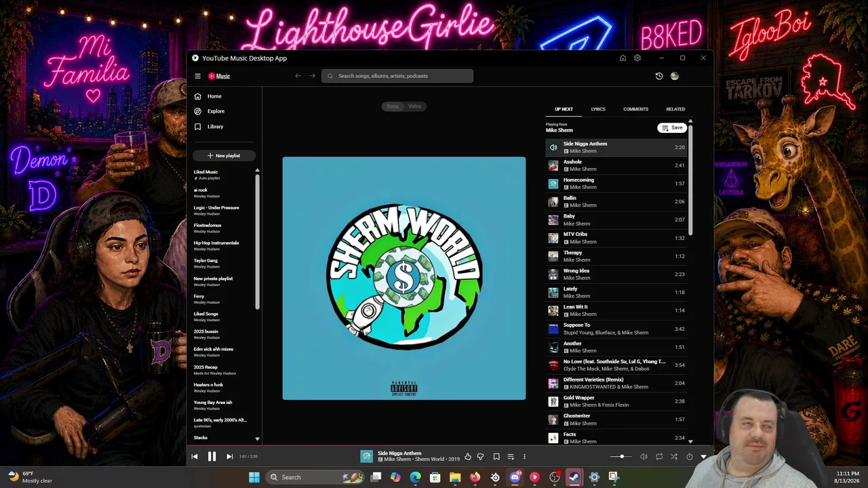
Task: Play Suppose To from the queue
Action: click(x=617, y=329)
